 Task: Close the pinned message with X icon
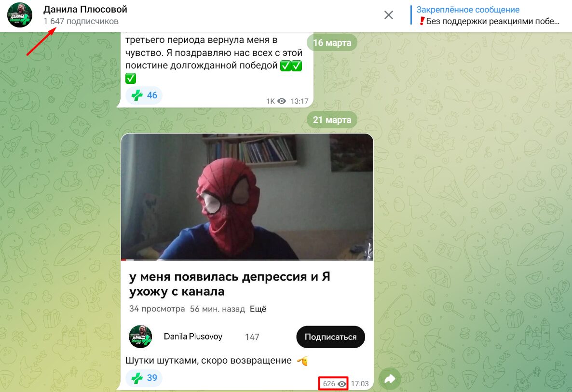[389, 15]
